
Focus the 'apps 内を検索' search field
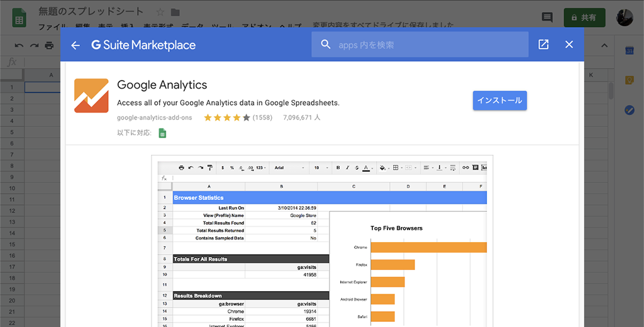click(x=419, y=45)
